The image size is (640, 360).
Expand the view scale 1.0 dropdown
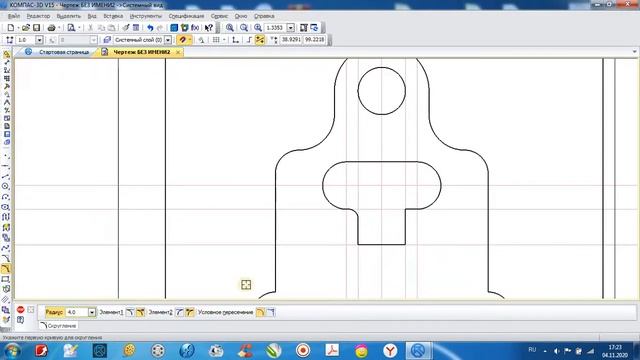[x=39, y=40]
